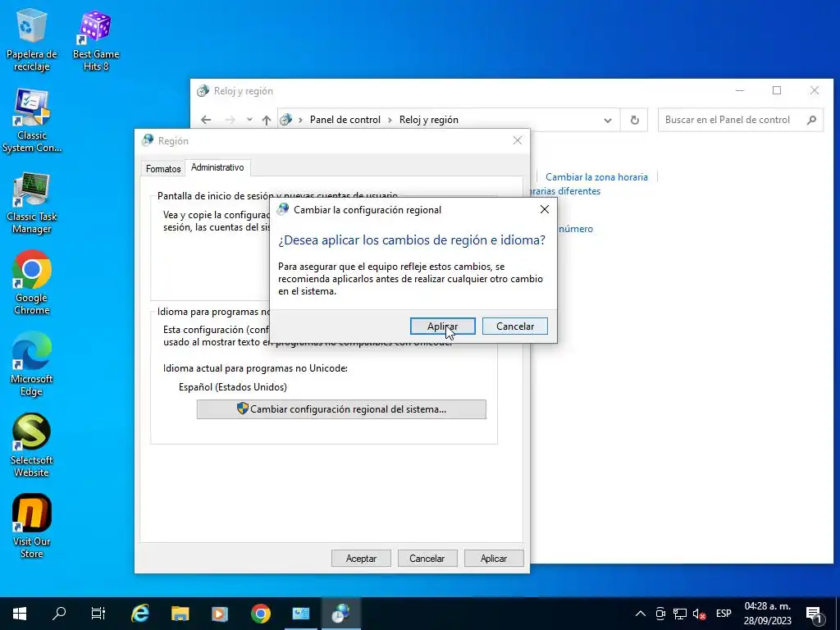Switch to the Región taskbar item
Viewport: 840px width, 630px height.
pos(340,614)
